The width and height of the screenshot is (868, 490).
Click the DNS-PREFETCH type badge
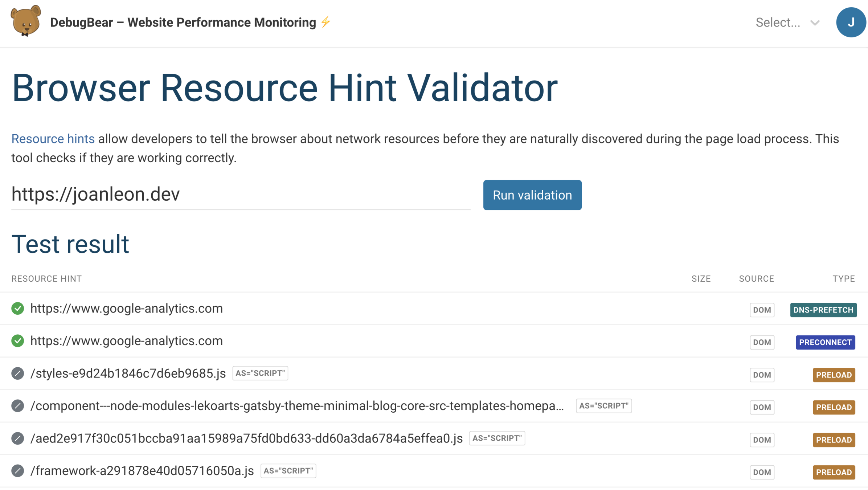coord(823,310)
